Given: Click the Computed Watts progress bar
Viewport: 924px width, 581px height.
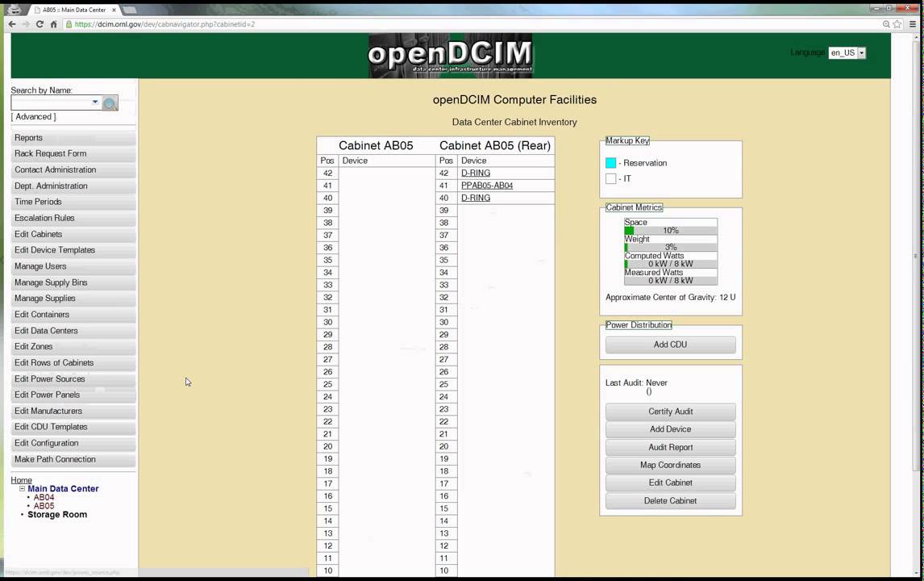Looking at the screenshot, I should tap(671, 264).
